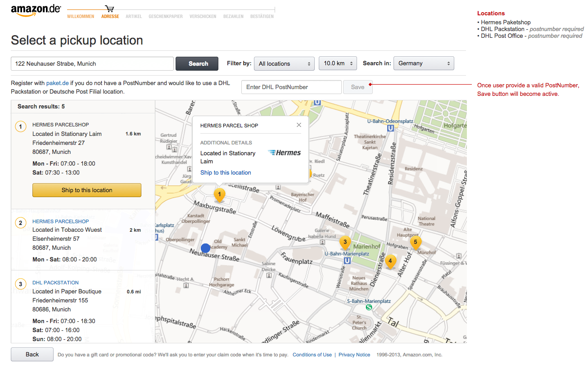Open the paket.de link
Viewport: 588px width, 378px height.
57,83
